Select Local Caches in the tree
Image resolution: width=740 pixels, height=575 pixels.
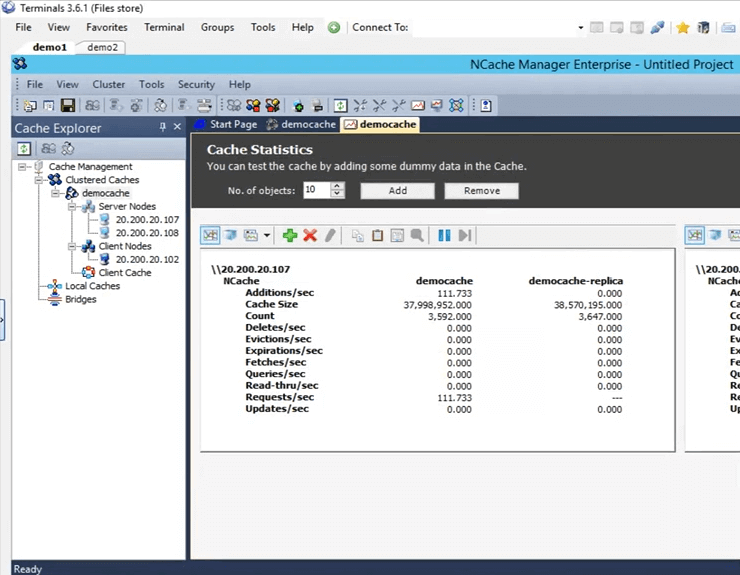pos(92,286)
